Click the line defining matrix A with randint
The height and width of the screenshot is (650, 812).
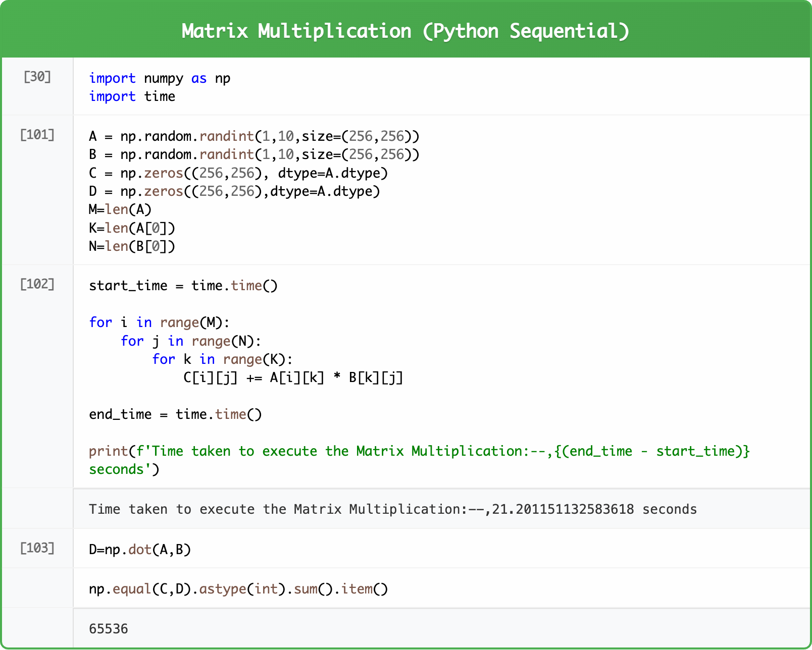pos(254,136)
